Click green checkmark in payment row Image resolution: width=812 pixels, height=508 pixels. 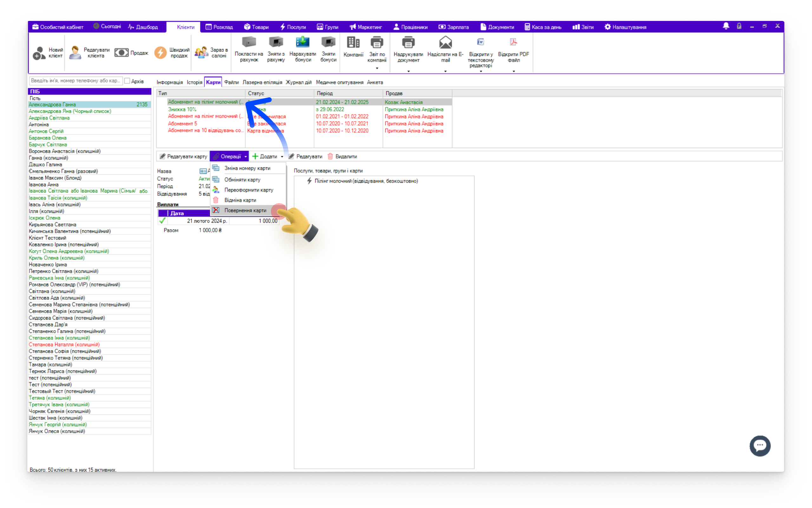click(162, 221)
